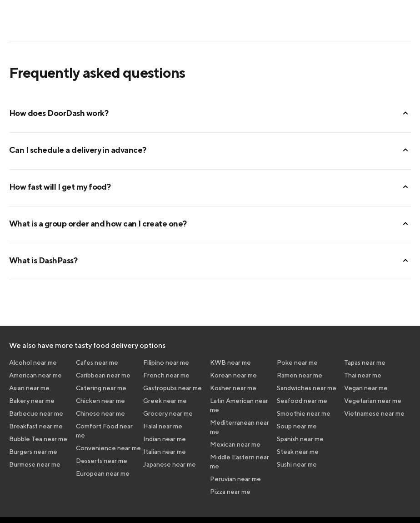Open 'KWB near me' link
The width and height of the screenshot is (420, 523).
(230, 362)
